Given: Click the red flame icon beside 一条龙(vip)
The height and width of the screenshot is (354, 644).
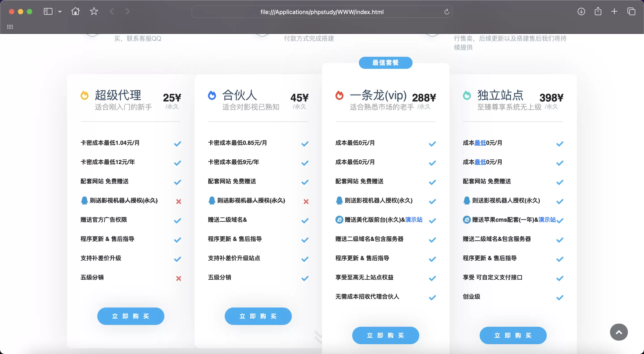Looking at the screenshot, I should tap(339, 95).
